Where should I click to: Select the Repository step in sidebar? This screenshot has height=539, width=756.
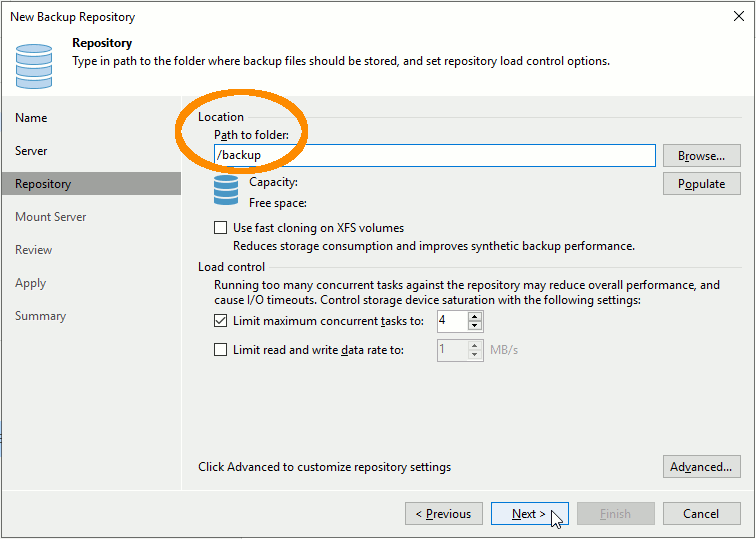coord(43,184)
